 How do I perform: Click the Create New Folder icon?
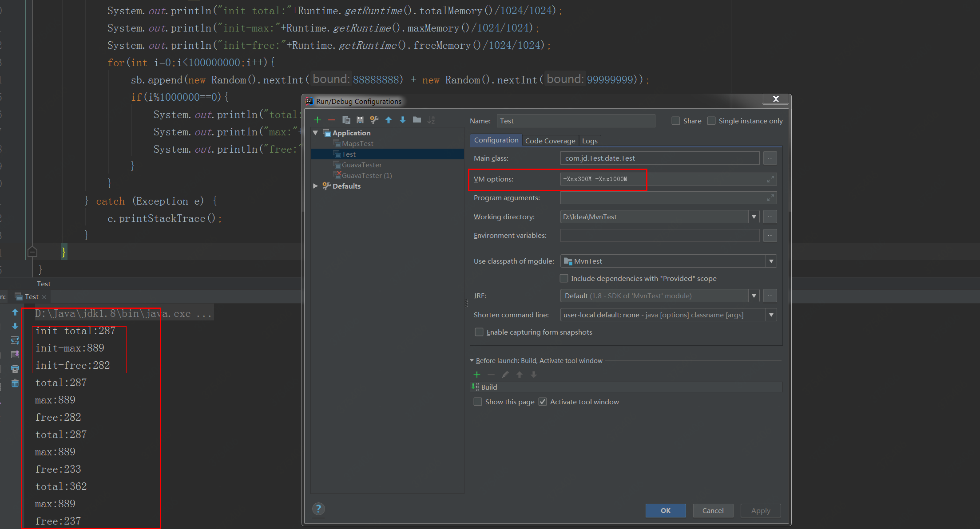417,120
